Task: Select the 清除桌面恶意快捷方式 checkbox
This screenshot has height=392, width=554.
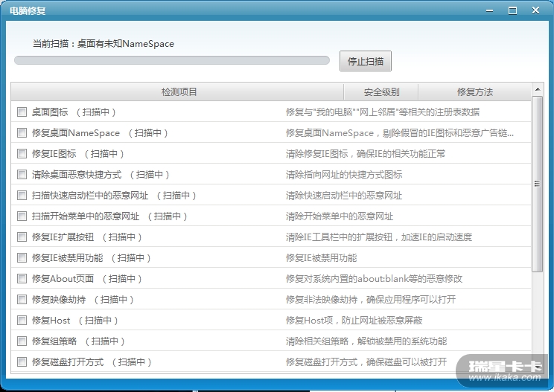Action: point(22,175)
